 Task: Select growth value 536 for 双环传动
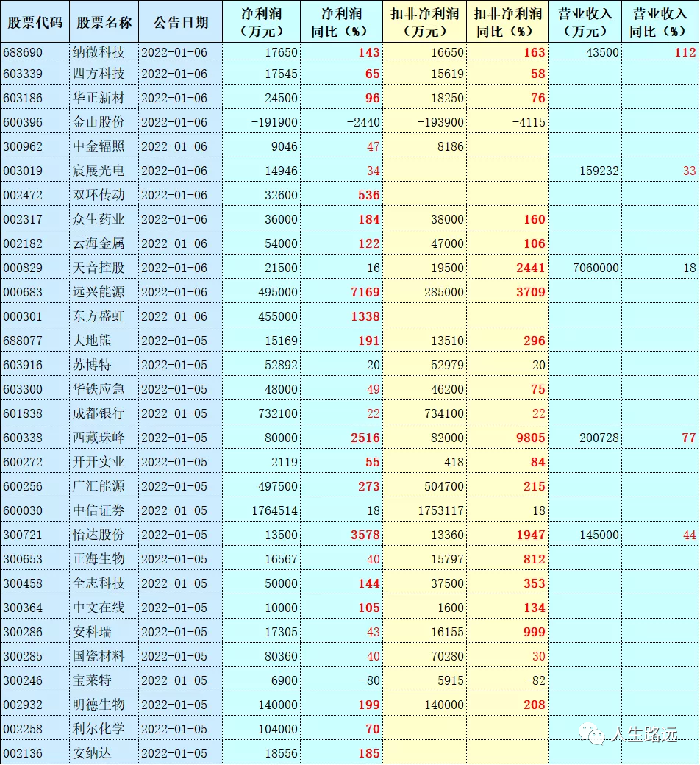[341, 195]
